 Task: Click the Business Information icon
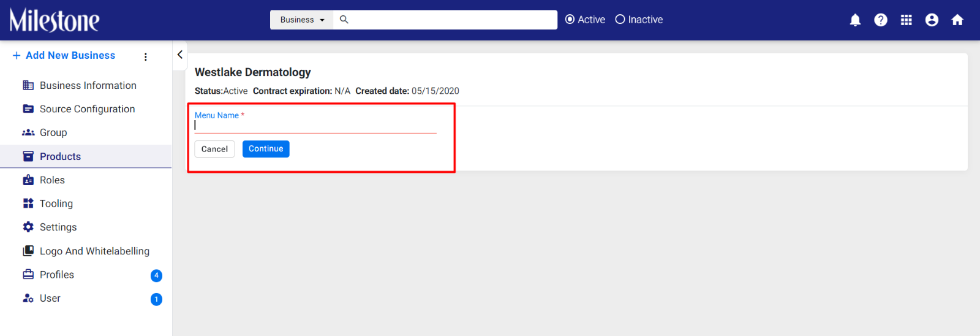coord(28,85)
